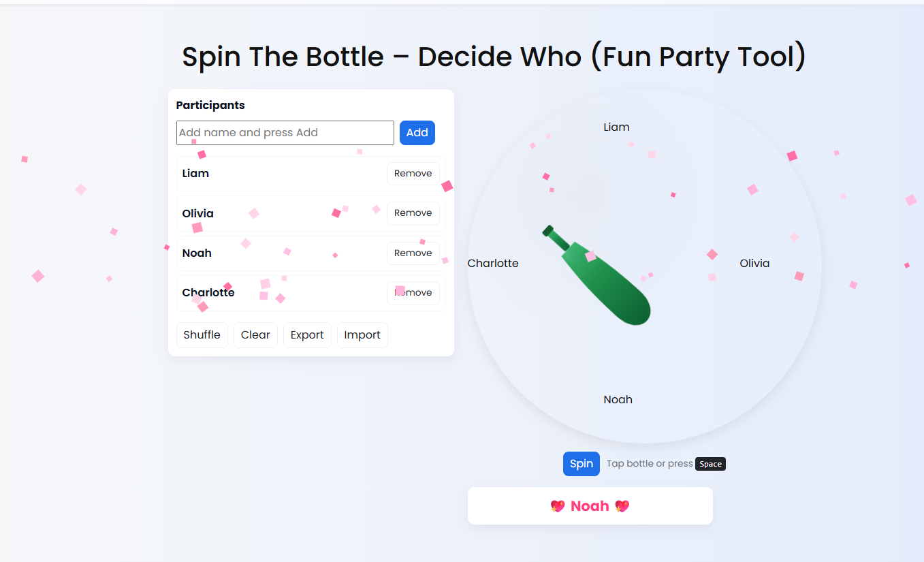Click the name entry input field

pyautogui.click(x=285, y=132)
